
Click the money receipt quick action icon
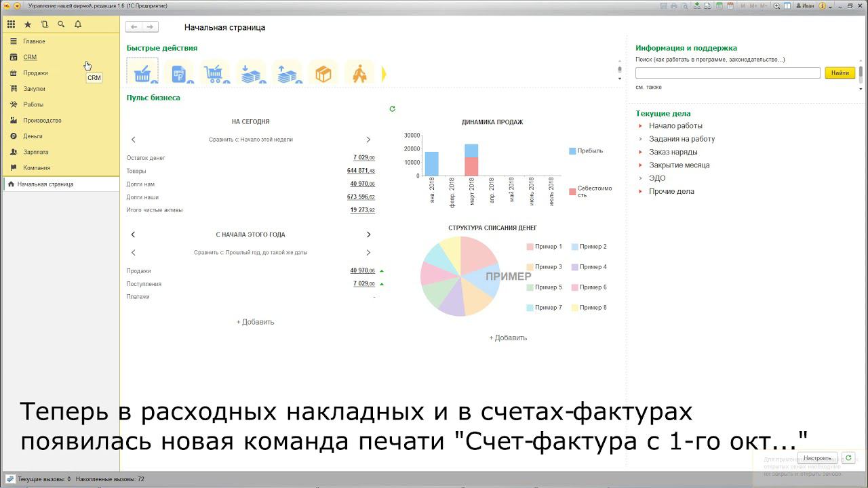click(x=251, y=73)
